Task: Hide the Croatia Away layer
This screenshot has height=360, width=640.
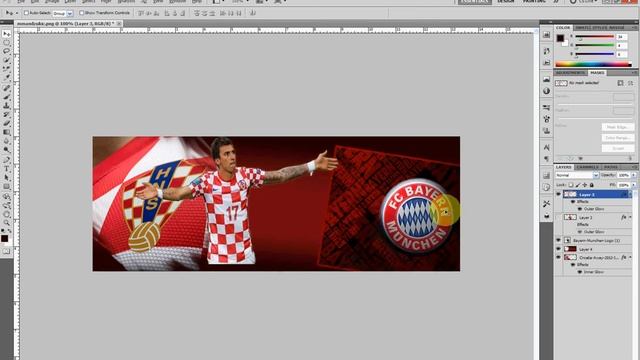Action: (x=558, y=257)
